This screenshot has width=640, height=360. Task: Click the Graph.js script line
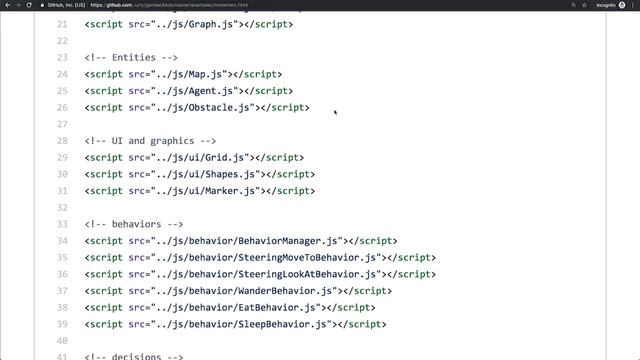click(189, 24)
